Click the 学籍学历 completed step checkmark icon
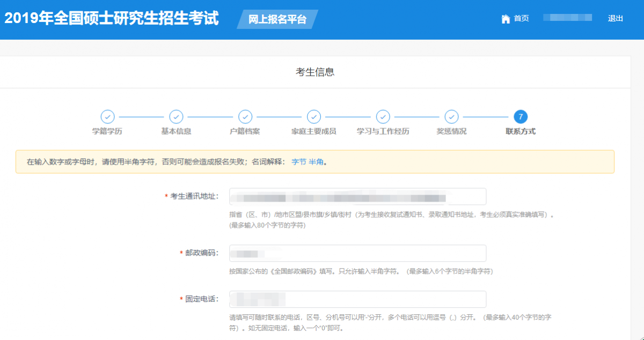Screen dimensions: 644x340 [x=108, y=116]
